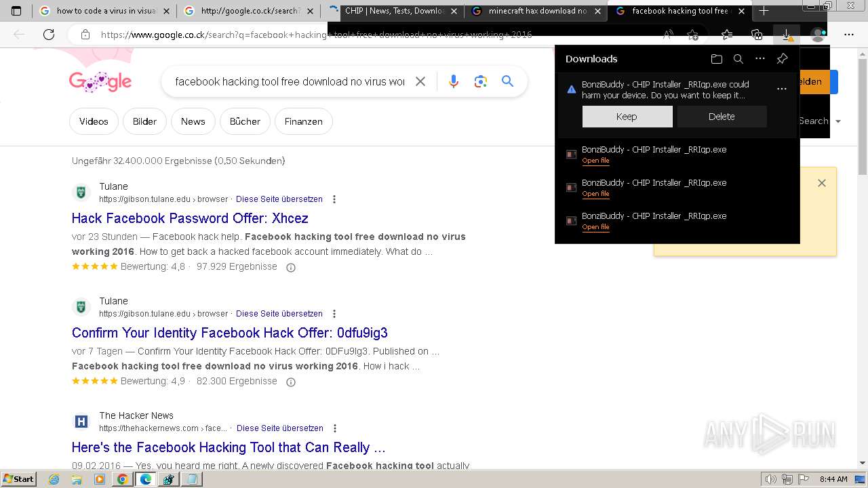Dismiss the yellow notification box

(x=822, y=183)
